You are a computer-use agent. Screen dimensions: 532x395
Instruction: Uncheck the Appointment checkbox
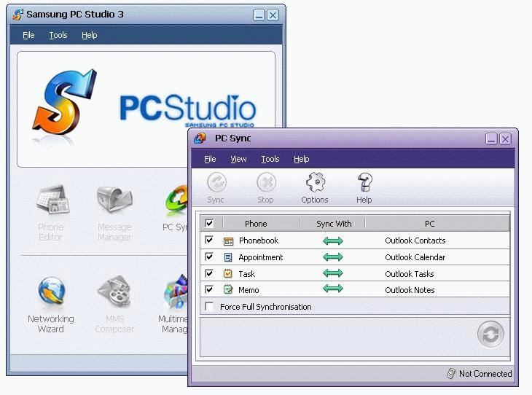(209, 257)
